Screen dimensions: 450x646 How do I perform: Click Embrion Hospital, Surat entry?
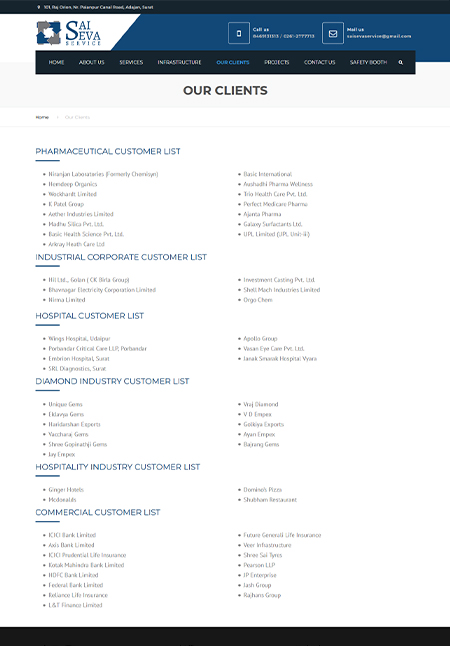pos(79,359)
